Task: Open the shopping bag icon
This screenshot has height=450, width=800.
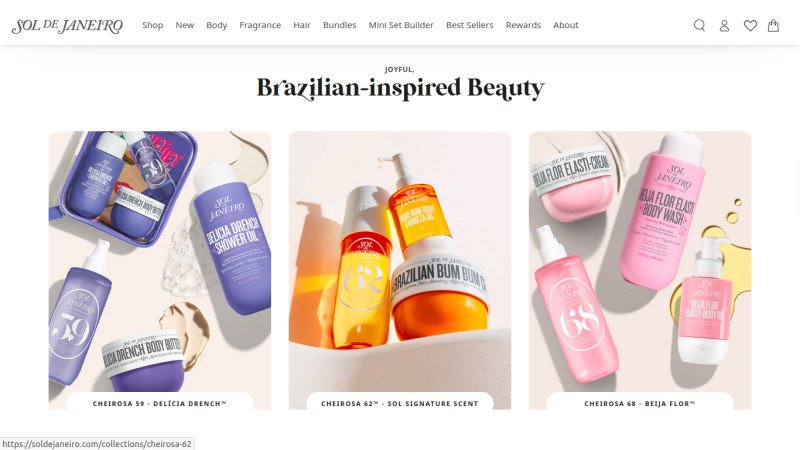Action: [773, 26]
